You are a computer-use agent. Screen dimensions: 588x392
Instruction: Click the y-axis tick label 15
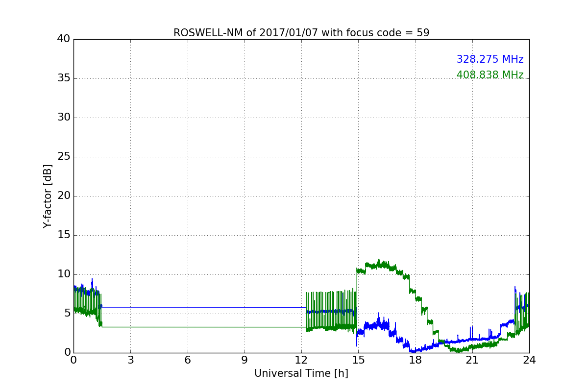[x=64, y=235]
